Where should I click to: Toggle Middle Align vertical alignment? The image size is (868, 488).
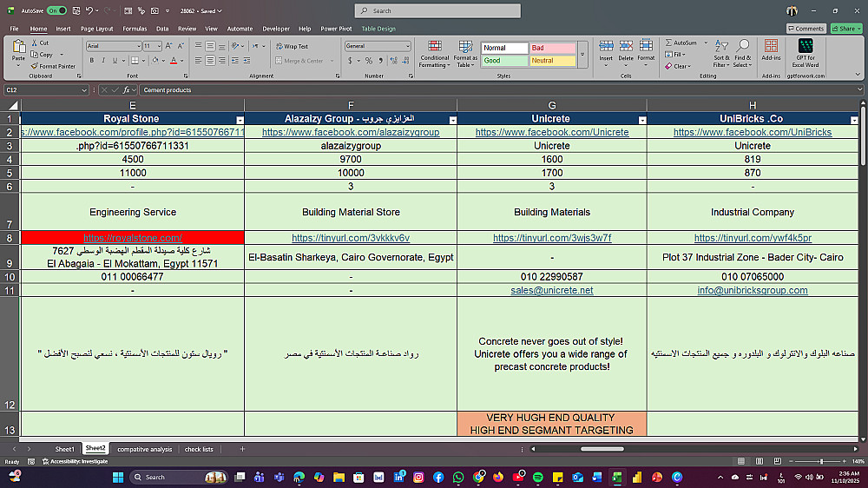pos(210,46)
